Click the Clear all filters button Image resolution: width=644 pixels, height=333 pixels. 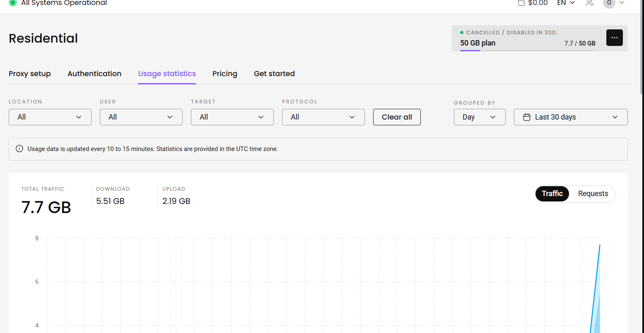coord(397,117)
